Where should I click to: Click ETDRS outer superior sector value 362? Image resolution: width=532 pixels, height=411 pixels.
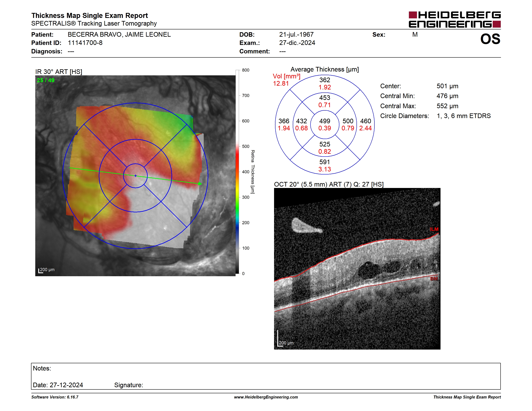[325, 80]
